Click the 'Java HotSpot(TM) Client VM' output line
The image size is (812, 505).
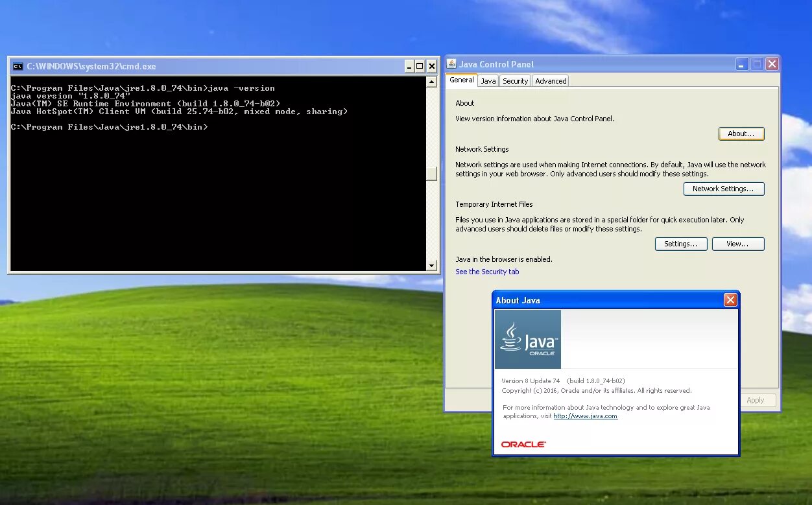pyautogui.click(x=180, y=112)
